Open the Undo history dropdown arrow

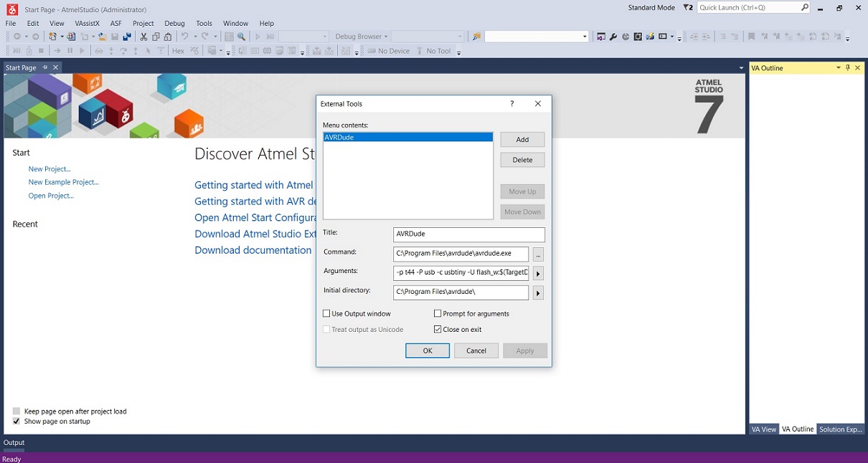(195, 37)
